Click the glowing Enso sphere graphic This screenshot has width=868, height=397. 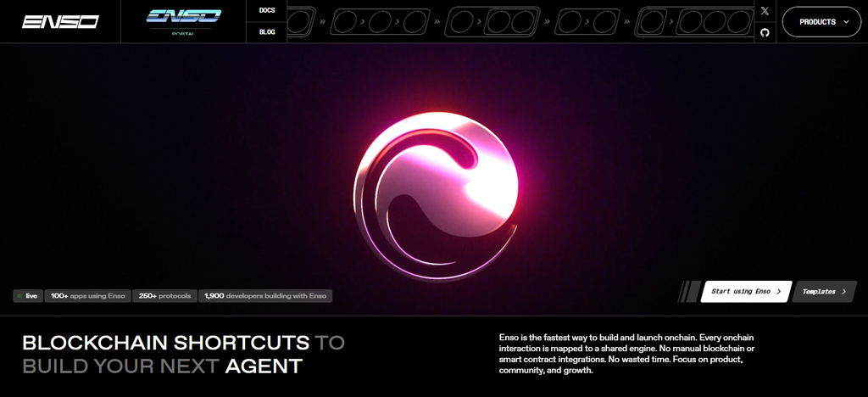[437, 196]
